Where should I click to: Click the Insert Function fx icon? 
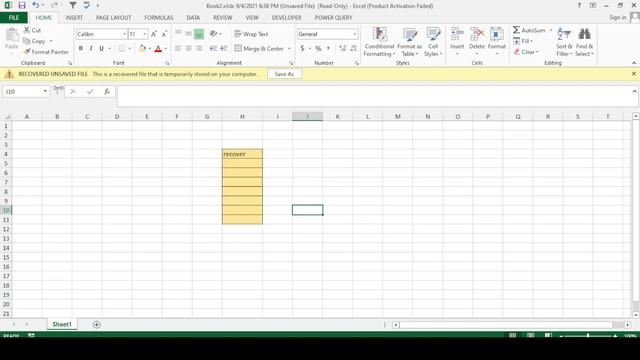[x=107, y=91]
